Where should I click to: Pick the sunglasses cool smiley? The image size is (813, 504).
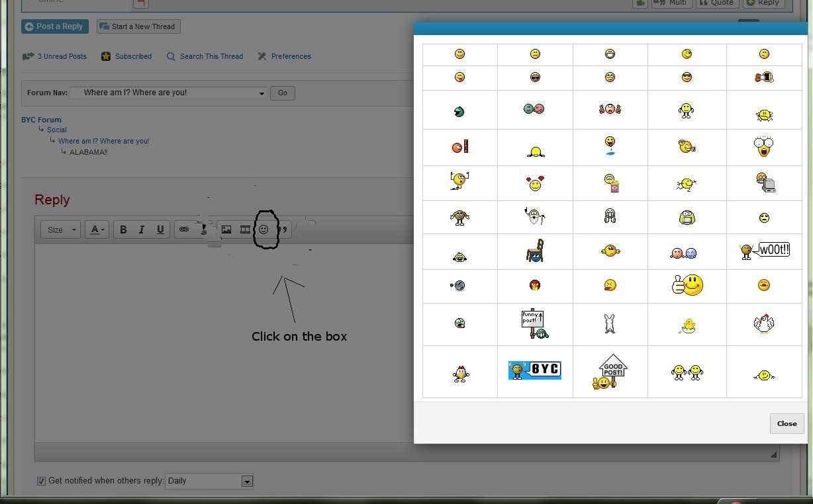pos(687,77)
